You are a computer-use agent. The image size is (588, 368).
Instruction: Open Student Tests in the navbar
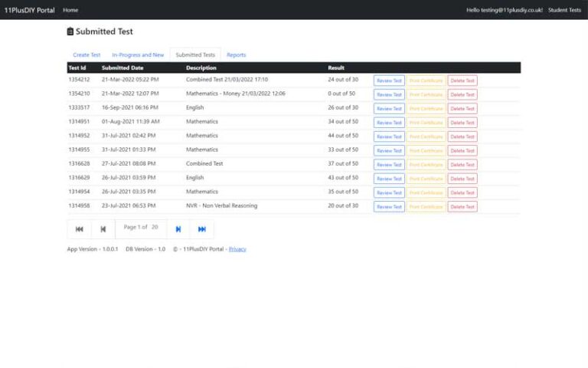564,10
